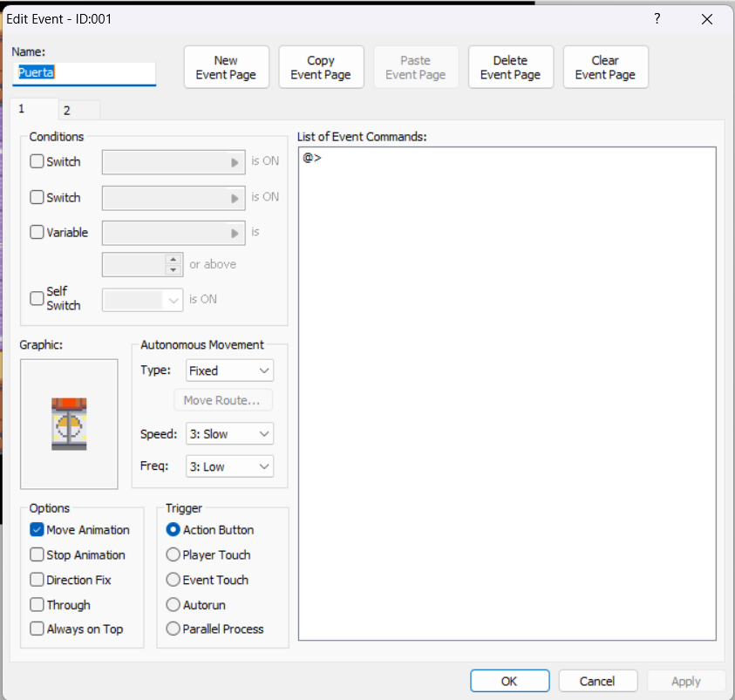Toggle the Direction Fix checkbox
The width and height of the screenshot is (735, 700).
click(37, 580)
